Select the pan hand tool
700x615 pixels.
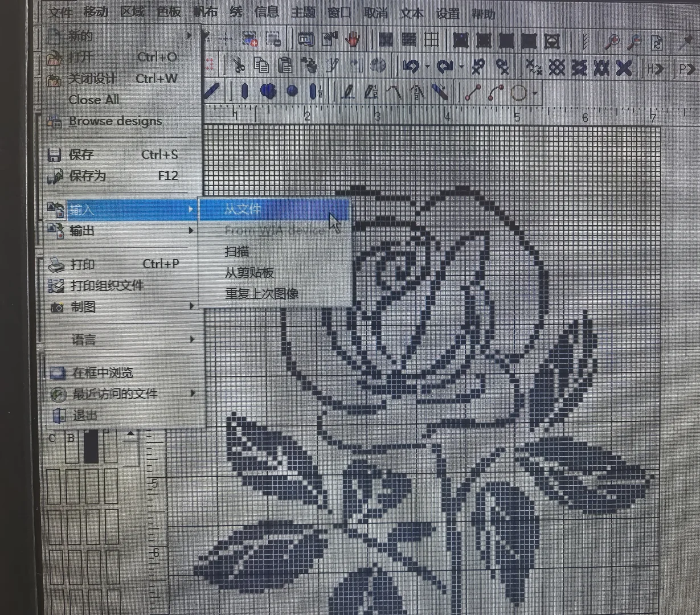(x=353, y=40)
